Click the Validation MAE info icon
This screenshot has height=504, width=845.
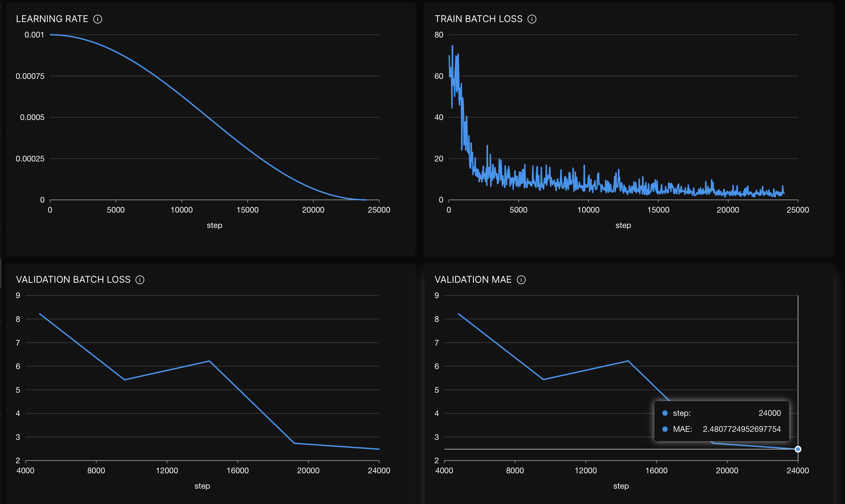521,280
